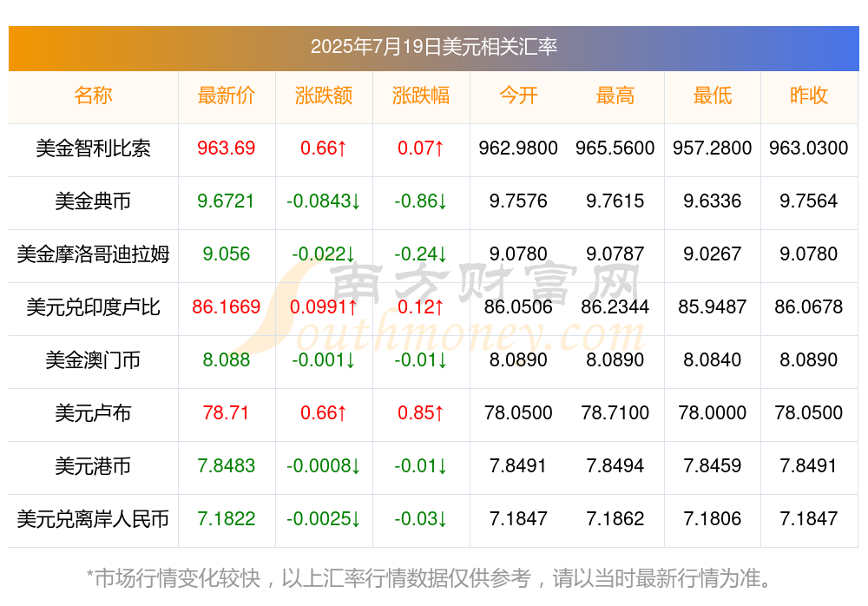This screenshot has width=868, height=606.
Task: Select the 美元兑离岸人民币 row name
Action: (93, 518)
